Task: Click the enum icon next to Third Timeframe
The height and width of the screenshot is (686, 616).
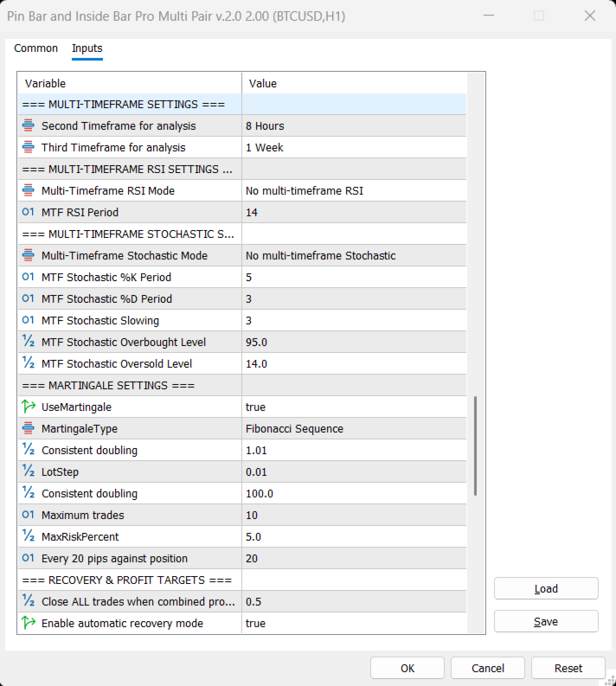Action: pos(29,147)
